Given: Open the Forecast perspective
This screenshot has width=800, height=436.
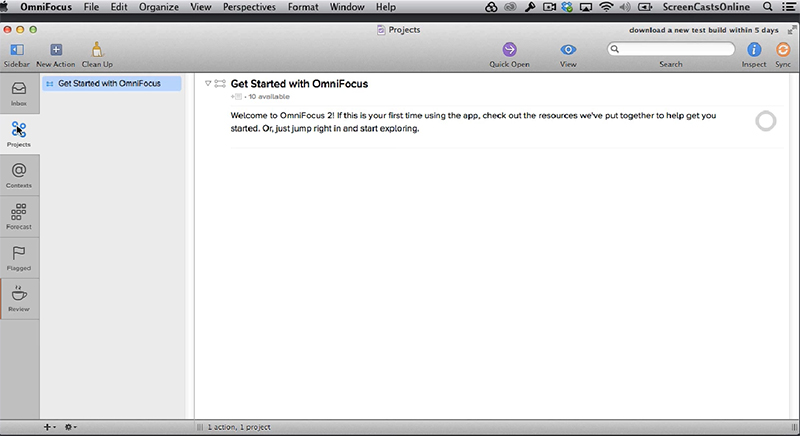Looking at the screenshot, I should [x=18, y=213].
